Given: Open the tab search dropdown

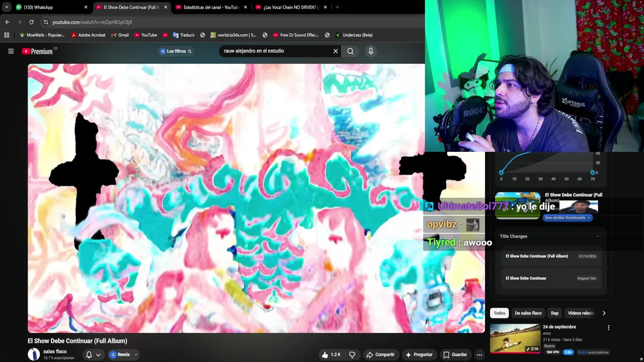Looking at the screenshot, I should coord(6,8).
